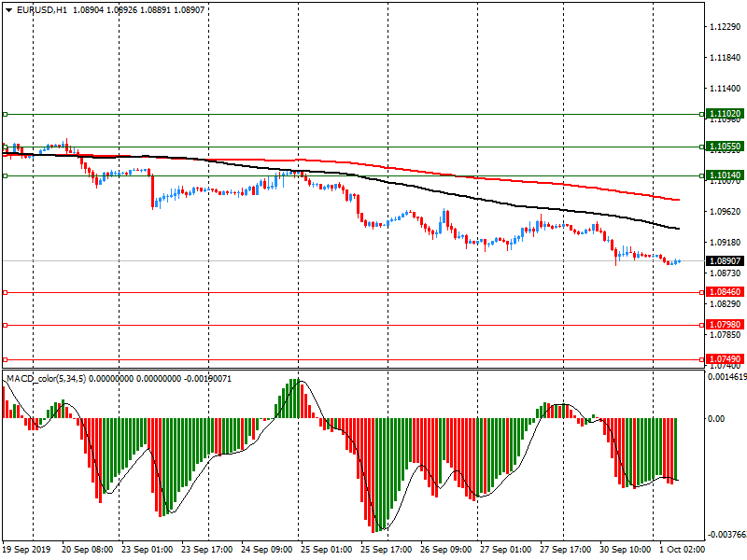Grab left handle of 1.08460 line
This screenshot has height=560, width=747.
coord(6,292)
